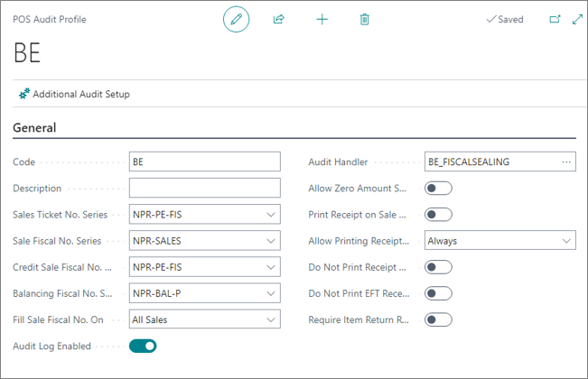The width and height of the screenshot is (588, 379).
Task: Enable Require Item Return Reason toggle
Action: point(438,319)
